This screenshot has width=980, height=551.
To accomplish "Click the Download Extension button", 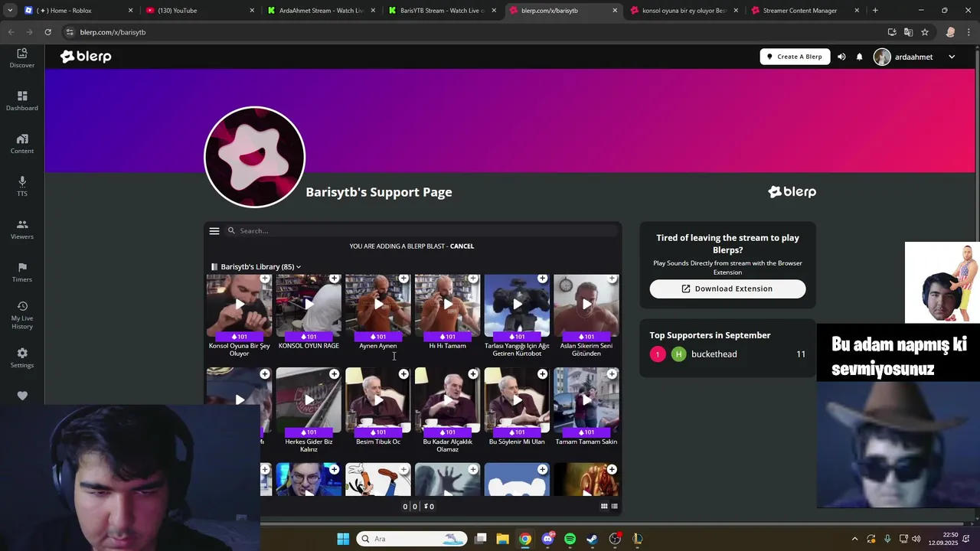I will (x=727, y=289).
